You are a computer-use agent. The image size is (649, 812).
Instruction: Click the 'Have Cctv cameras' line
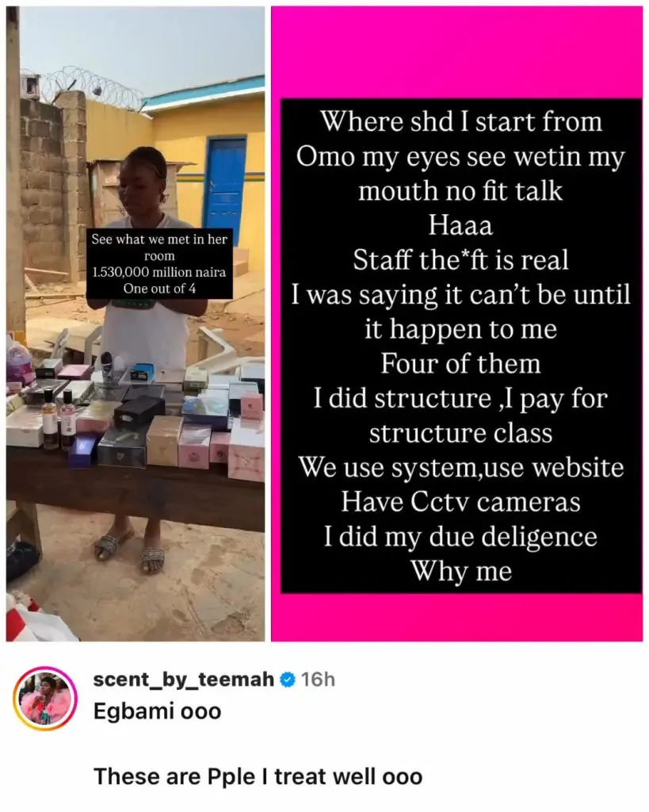(x=460, y=502)
